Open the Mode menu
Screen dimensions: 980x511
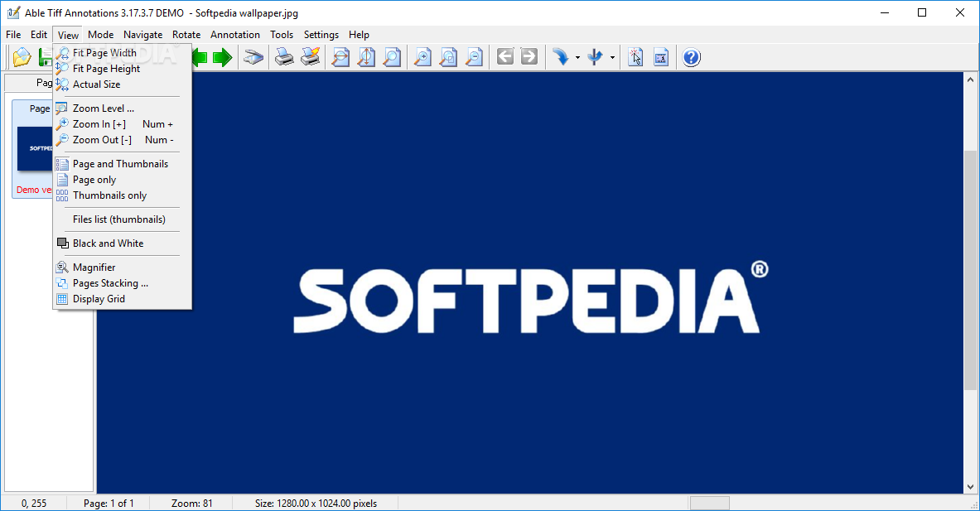100,34
